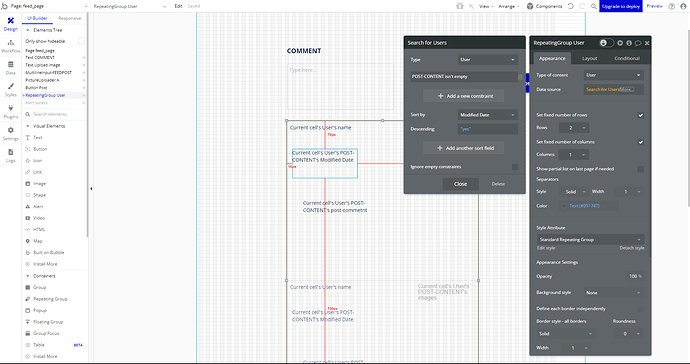
Task: Open the Data section icon
Action: 11,68
